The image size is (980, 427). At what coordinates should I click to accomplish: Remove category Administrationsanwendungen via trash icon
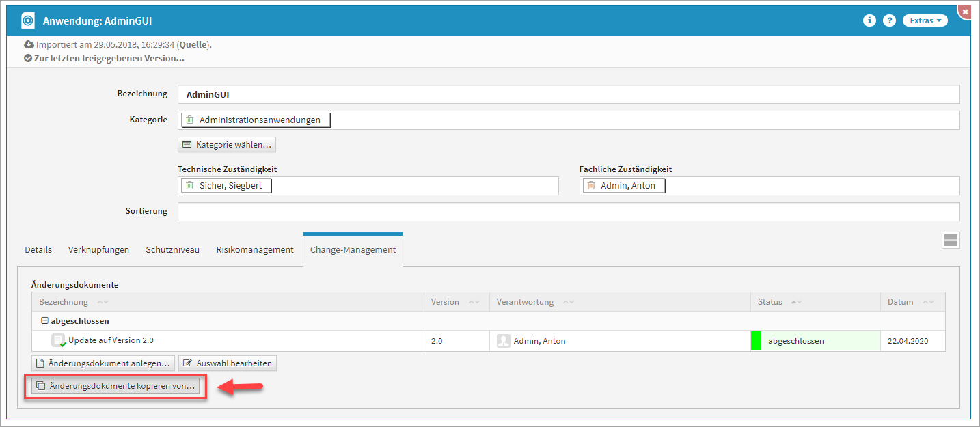tap(190, 120)
